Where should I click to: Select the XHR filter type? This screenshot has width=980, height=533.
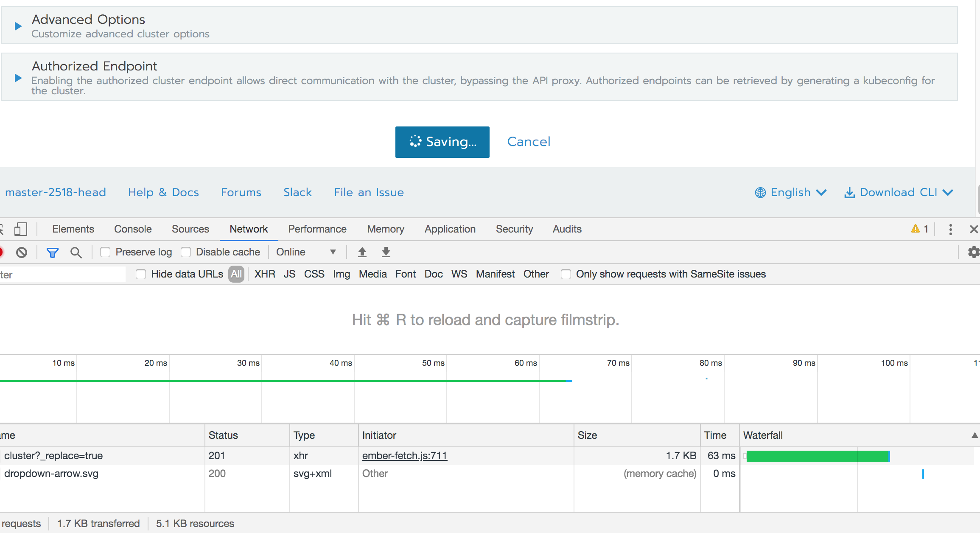pyautogui.click(x=265, y=274)
